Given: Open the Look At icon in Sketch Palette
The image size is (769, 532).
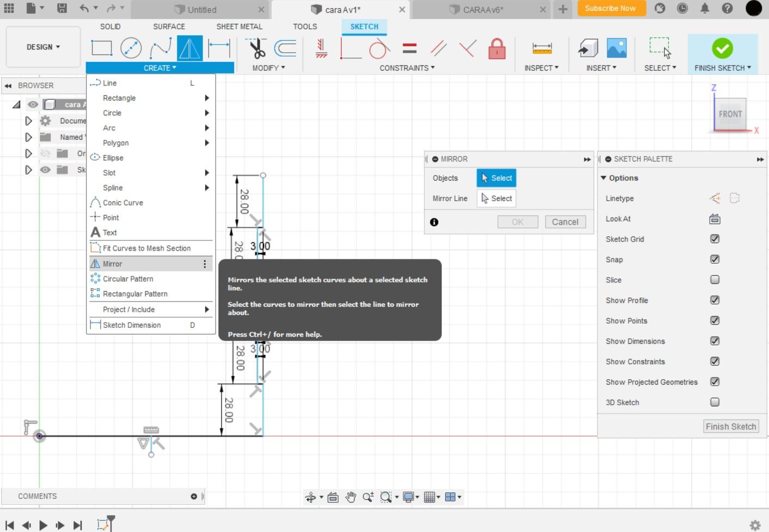Looking at the screenshot, I should (x=715, y=219).
